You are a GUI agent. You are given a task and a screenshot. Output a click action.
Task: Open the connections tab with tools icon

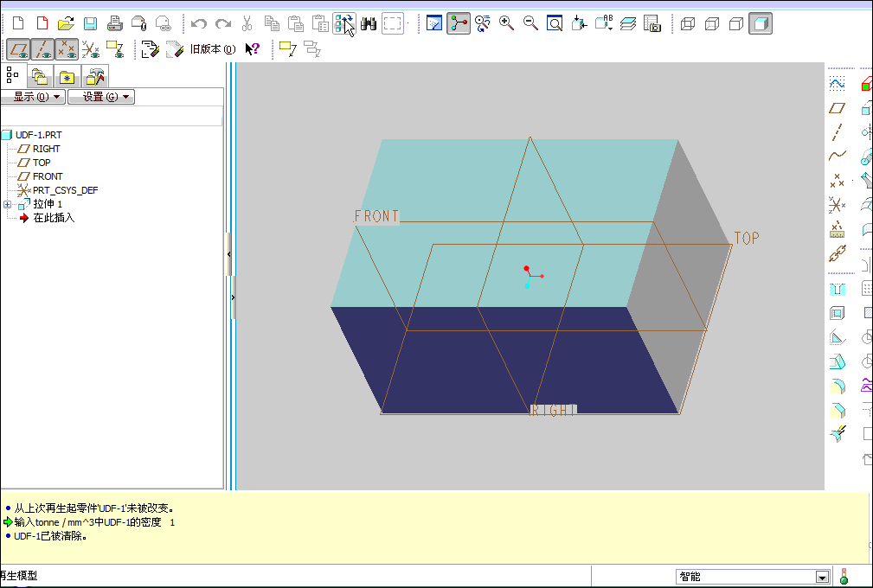point(94,76)
